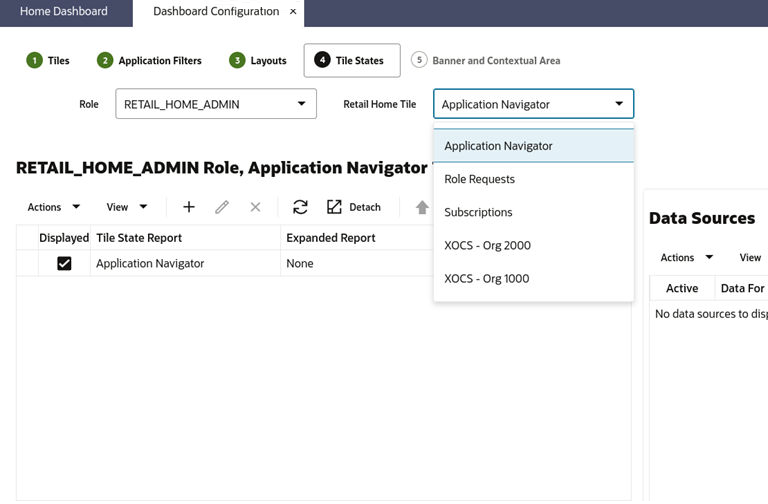Open Data Sources Actions menu
The height and width of the screenshot is (504, 768).
[686, 258]
